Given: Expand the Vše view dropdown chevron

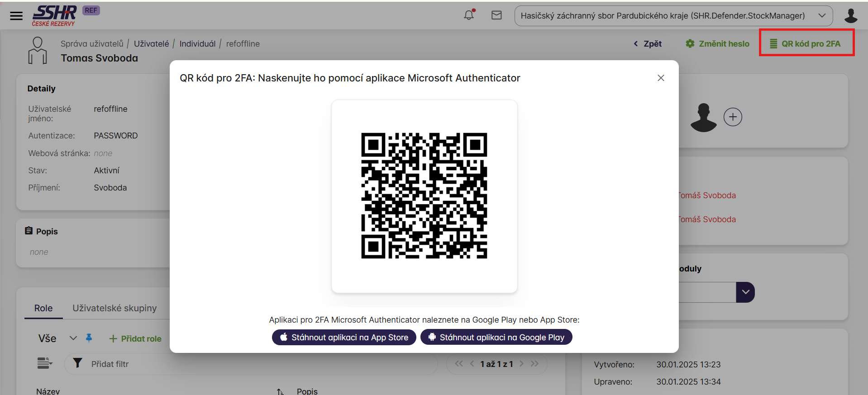Looking at the screenshot, I should coord(73,338).
